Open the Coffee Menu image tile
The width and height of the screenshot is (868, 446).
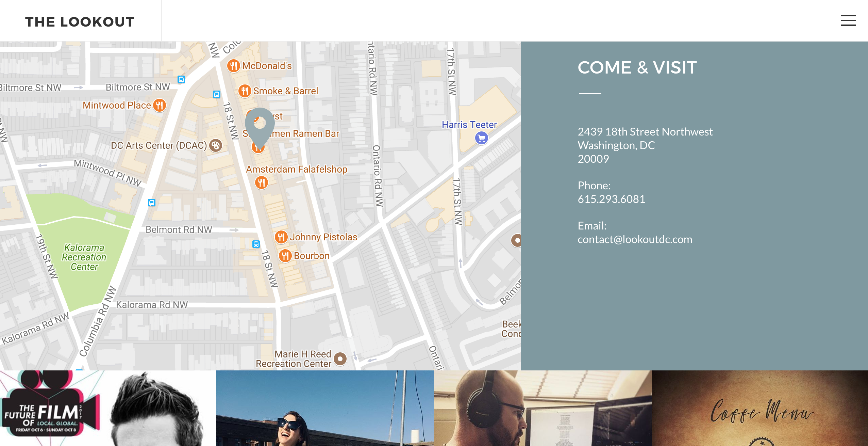pos(760,408)
